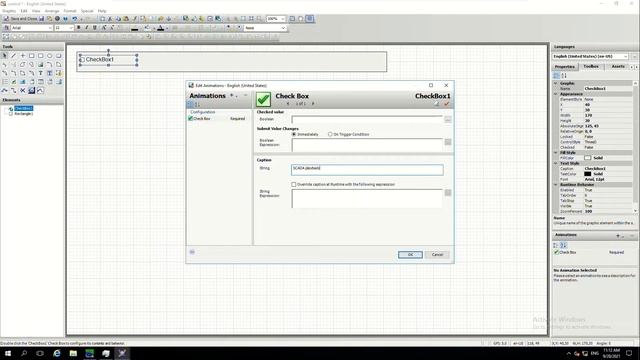Open the None style dropdown in toolbar

(x=283, y=28)
